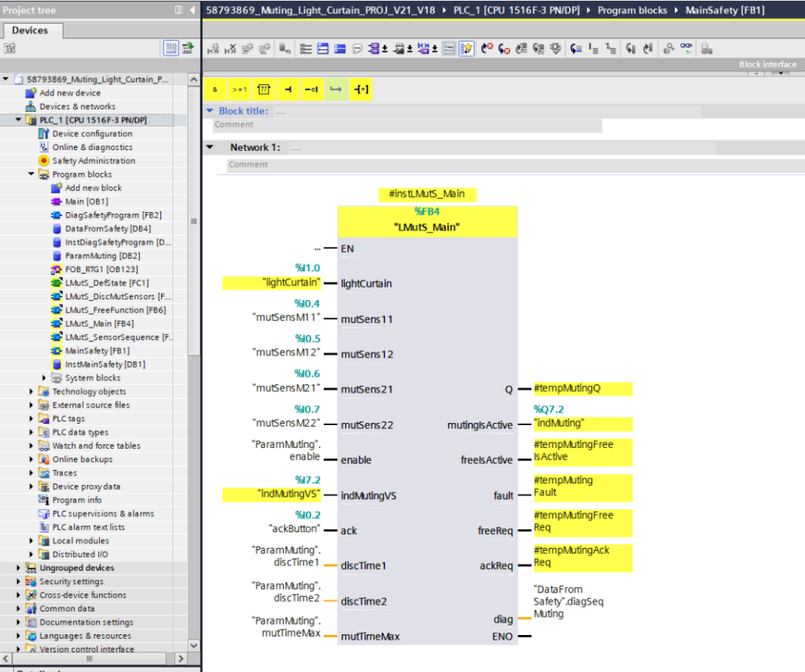Insert AND box from favorites bar

click(215, 90)
